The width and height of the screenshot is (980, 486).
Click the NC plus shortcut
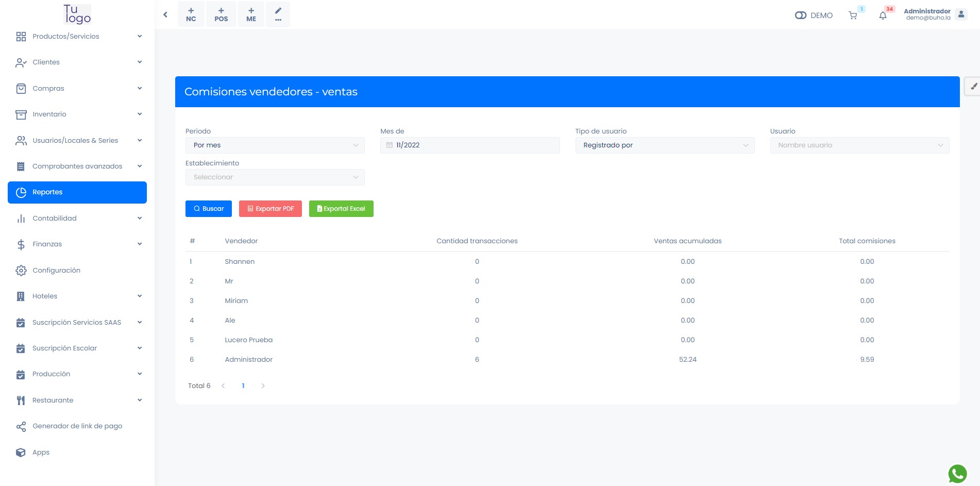coord(191,14)
